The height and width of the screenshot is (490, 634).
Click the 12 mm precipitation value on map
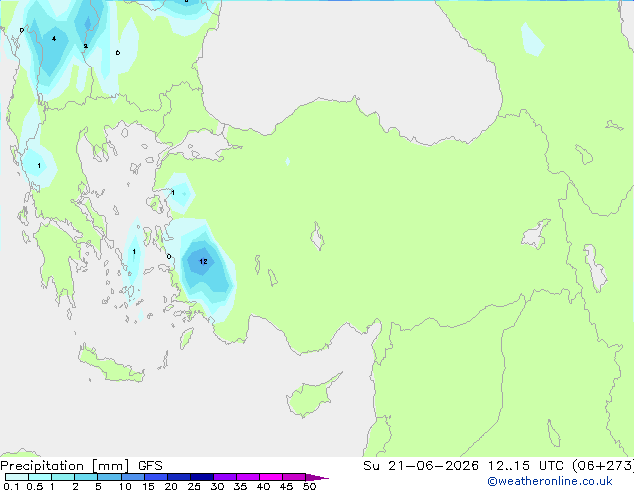point(203,262)
